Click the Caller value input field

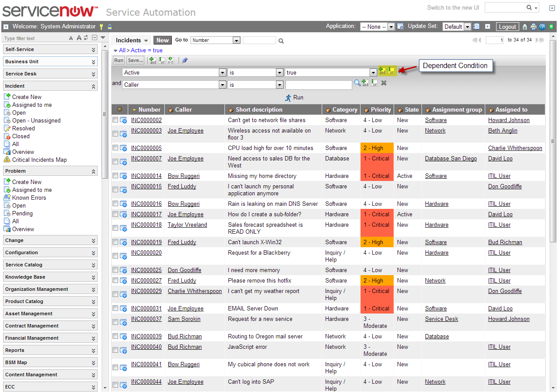pos(319,85)
